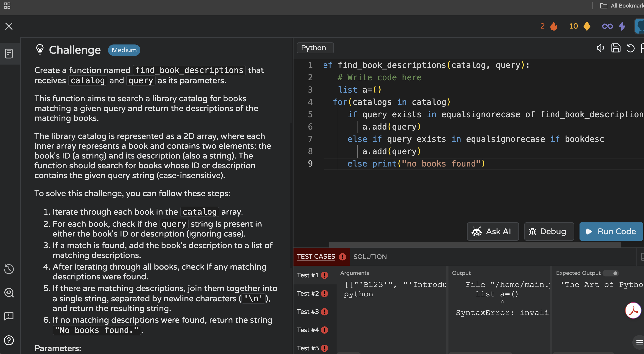The width and height of the screenshot is (644, 354).
Task: Toggle the Expected Output switch
Action: (x=611, y=273)
